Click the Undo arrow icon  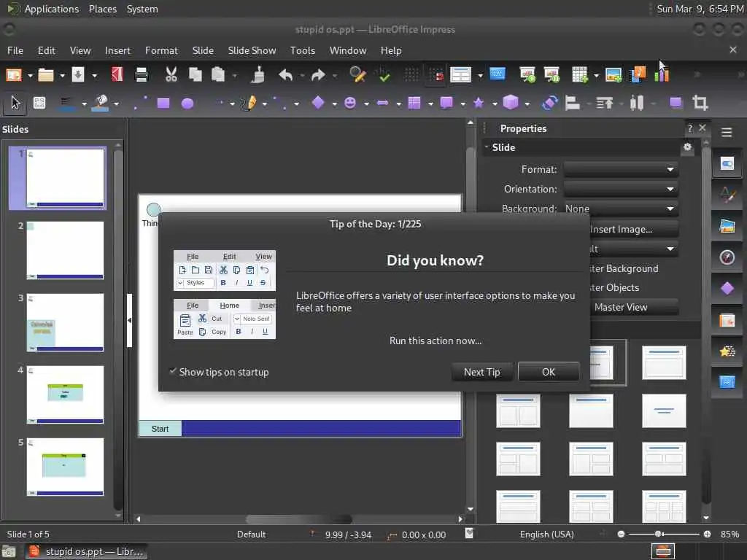[285, 75]
